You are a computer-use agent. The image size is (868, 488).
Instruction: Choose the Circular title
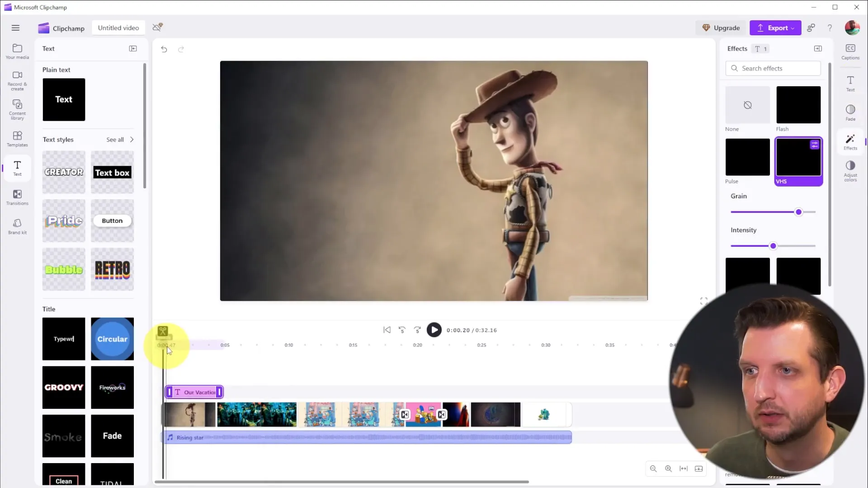point(112,339)
